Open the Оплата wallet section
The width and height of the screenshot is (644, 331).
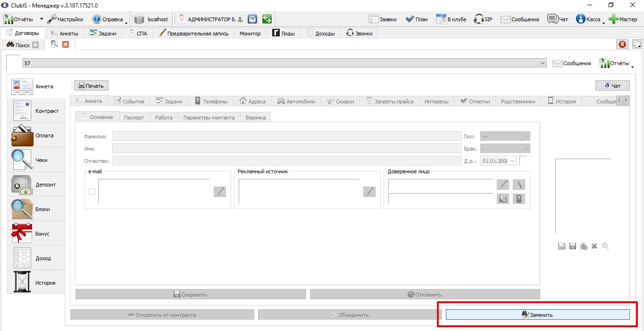(x=36, y=136)
